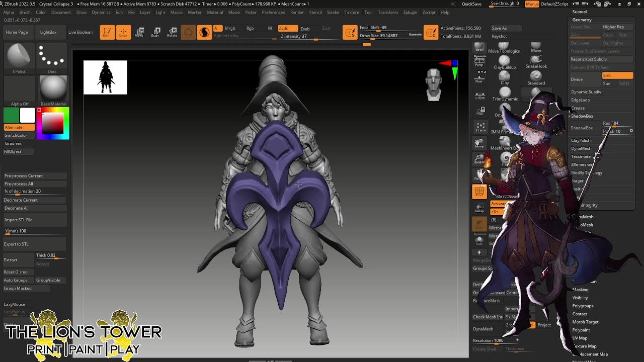The height and width of the screenshot is (362, 644).
Task: Click the color picker square
Action: (x=52, y=123)
